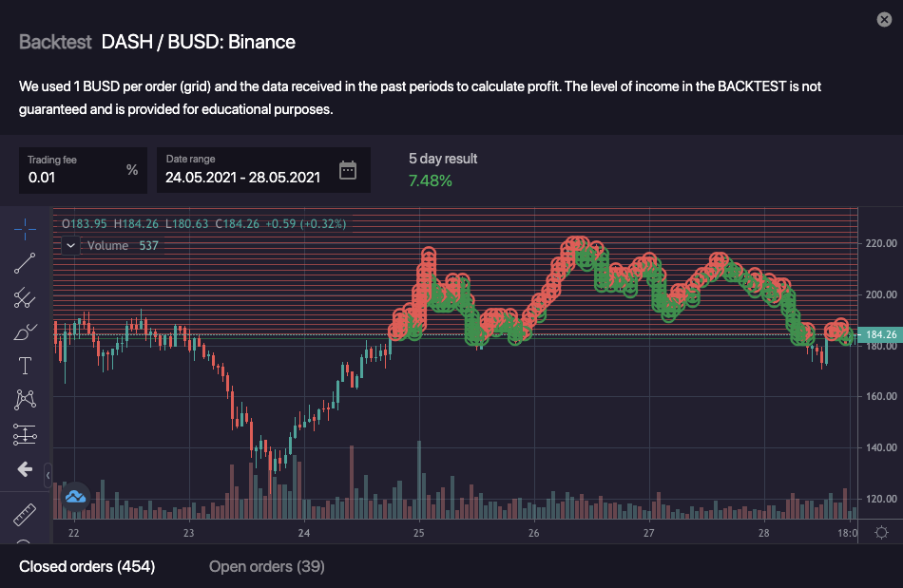The width and height of the screenshot is (903, 588).
Task: Select the ruler measure tool
Action: click(26, 515)
